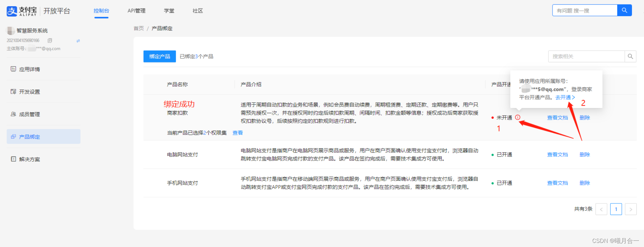Click the 应用详情 sidebar icon

13,69
